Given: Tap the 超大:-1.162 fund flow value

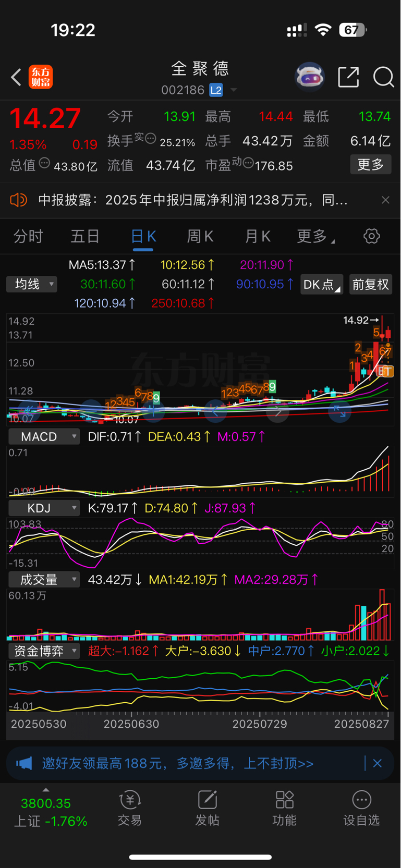Looking at the screenshot, I should 123,651.
